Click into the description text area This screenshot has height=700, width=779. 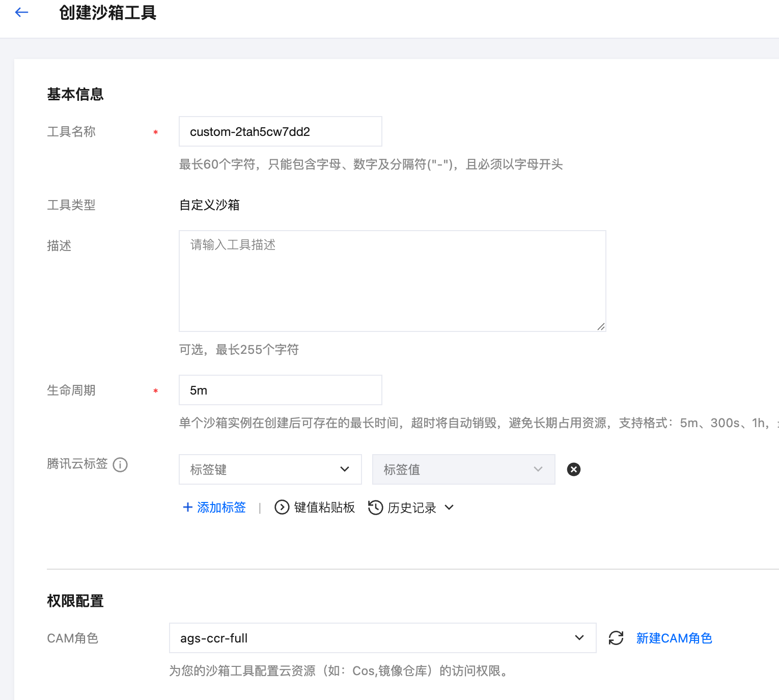tap(392, 281)
